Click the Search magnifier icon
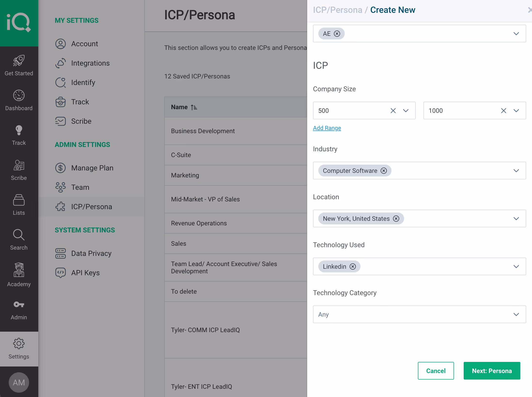 (x=19, y=235)
